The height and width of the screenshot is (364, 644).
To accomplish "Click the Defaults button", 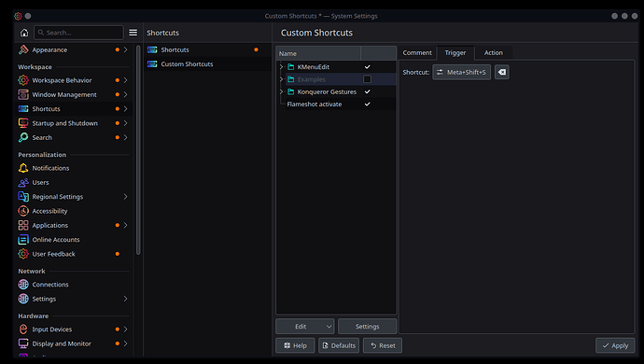I will tap(339, 345).
